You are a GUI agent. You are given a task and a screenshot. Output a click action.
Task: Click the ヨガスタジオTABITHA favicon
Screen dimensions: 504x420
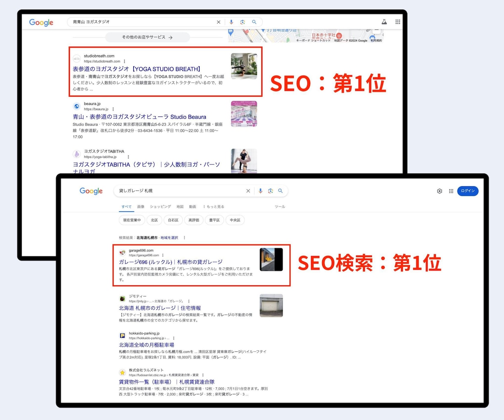77,154
